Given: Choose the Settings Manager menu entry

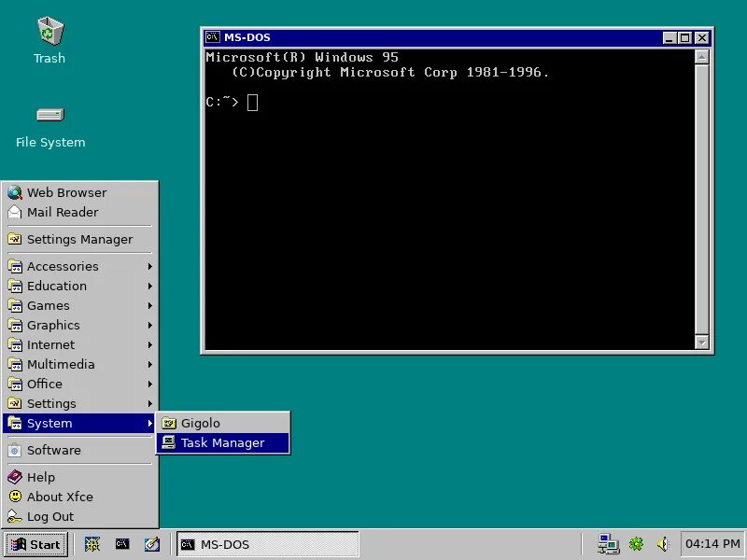Looking at the screenshot, I should tap(79, 239).
